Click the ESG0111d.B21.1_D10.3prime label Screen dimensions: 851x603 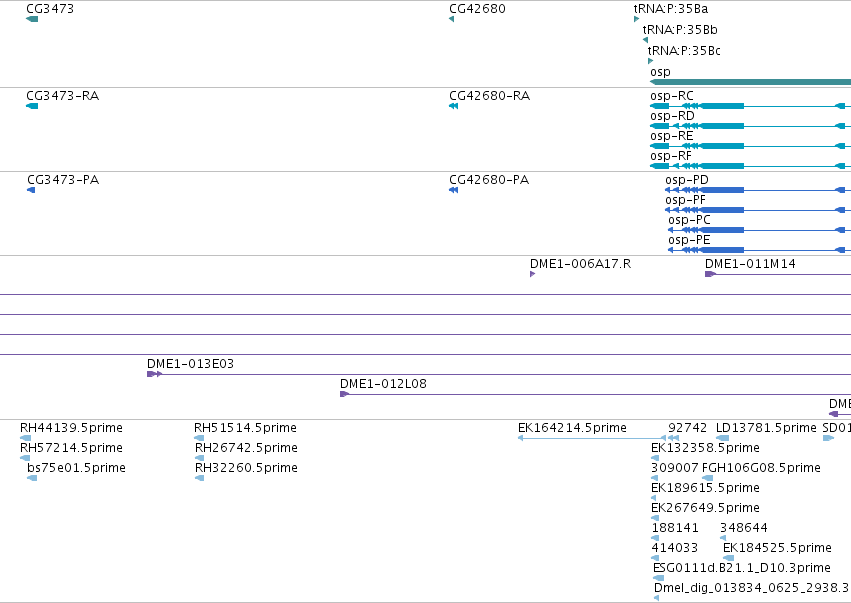pos(742,568)
